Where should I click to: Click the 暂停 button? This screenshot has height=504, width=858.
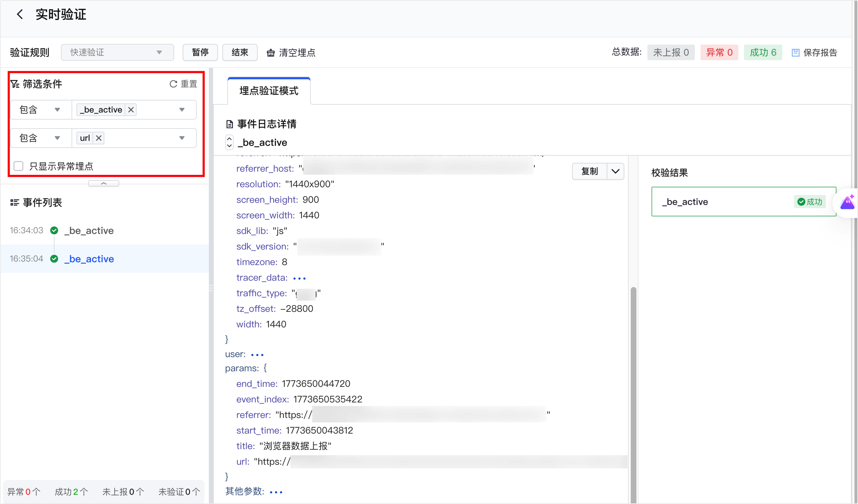[x=200, y=52]
